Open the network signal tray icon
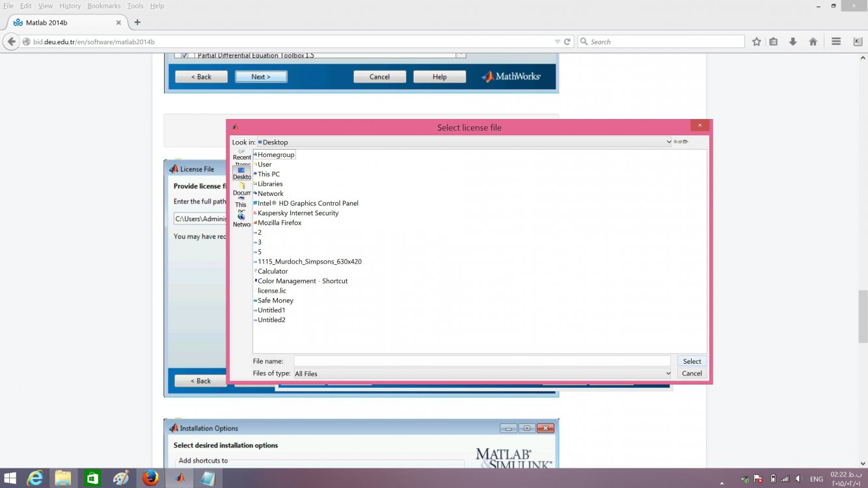The height and width of the screenshot is (488, 868). pos(785,479)
